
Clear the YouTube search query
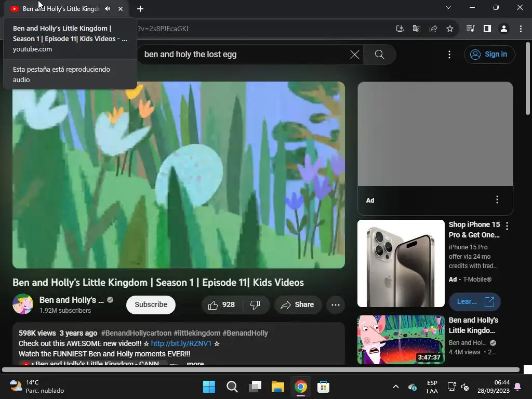(354, 54)
